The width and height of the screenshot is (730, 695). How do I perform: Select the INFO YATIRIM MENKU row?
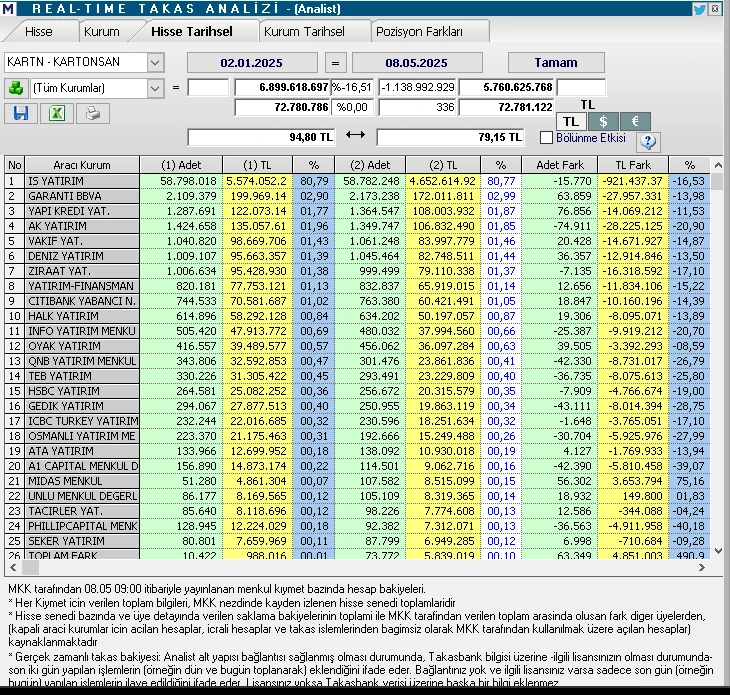coord(357,331)
